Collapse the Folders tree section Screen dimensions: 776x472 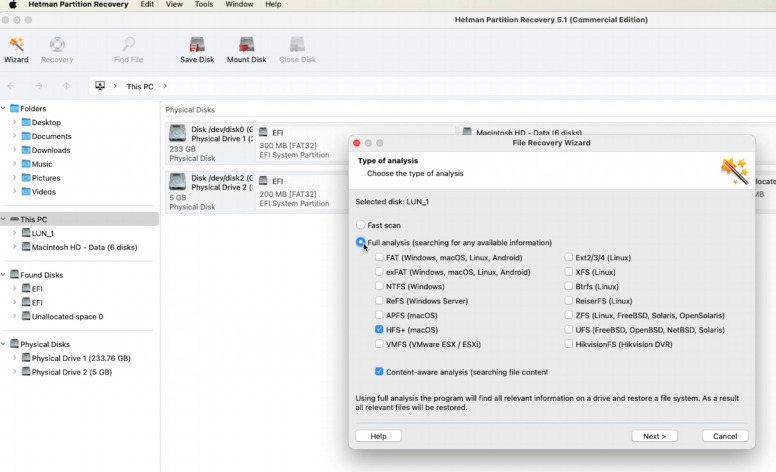click(3, 108)
